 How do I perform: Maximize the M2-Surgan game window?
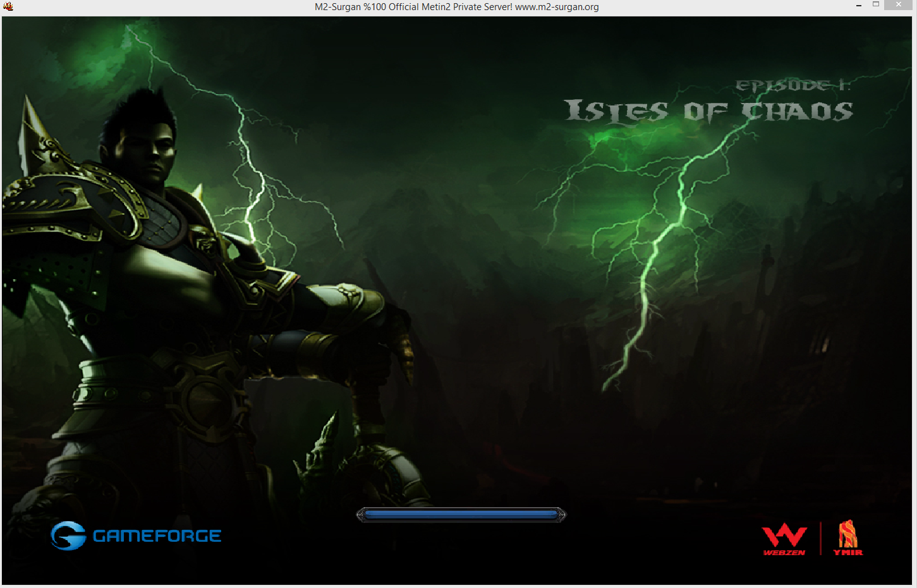(x=876, y=5)
